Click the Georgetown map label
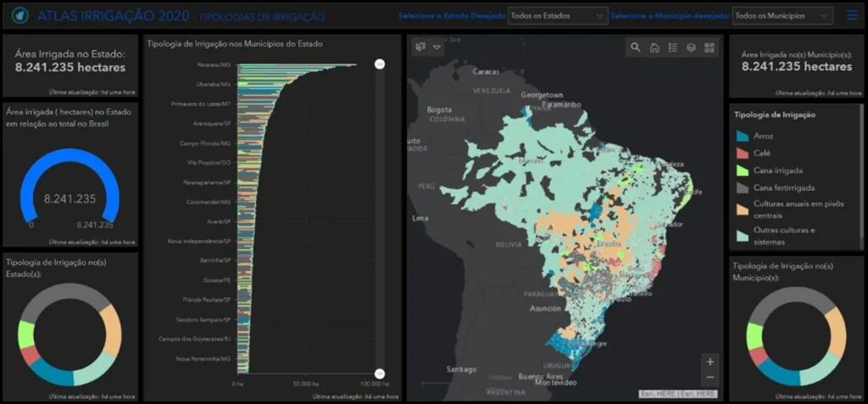This screenshot has height=404, width=868. [542, 95]
